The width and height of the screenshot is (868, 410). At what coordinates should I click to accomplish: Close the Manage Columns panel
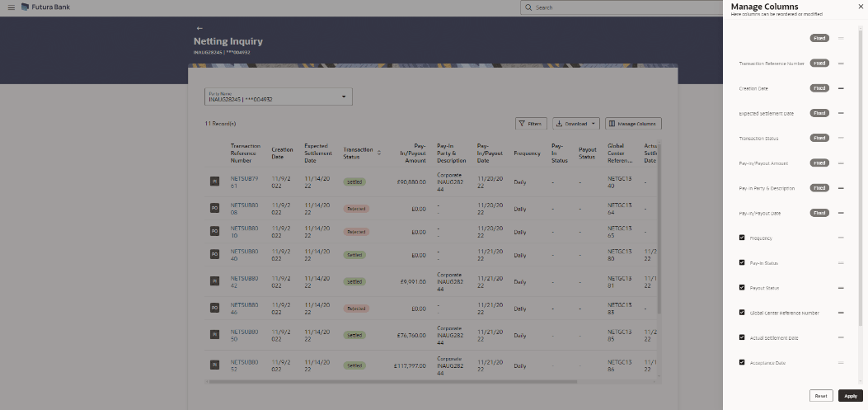coord(860,6)
